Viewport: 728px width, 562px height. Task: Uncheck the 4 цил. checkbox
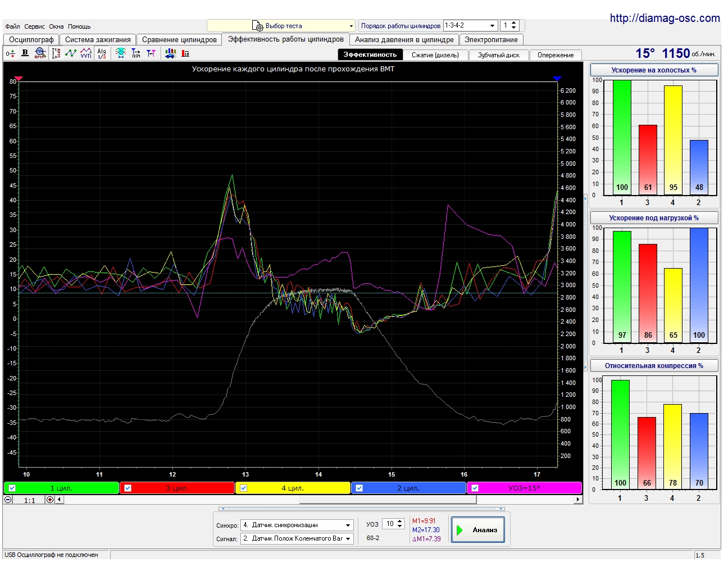[244, 488]
